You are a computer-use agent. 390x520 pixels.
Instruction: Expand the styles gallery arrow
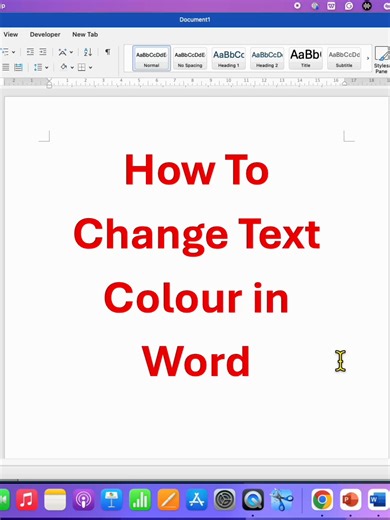point(368,58)
